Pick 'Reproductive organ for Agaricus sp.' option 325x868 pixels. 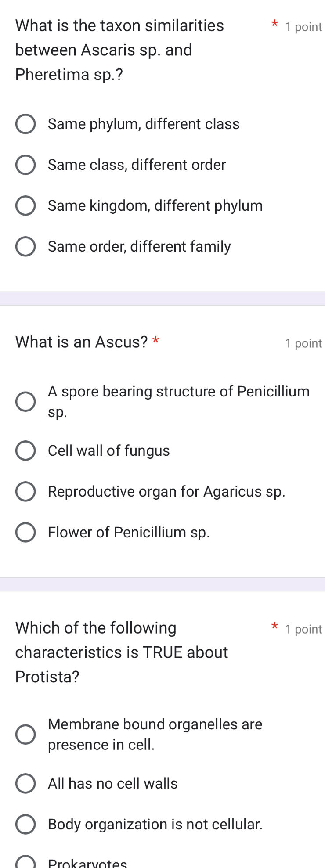coord(25,492)
